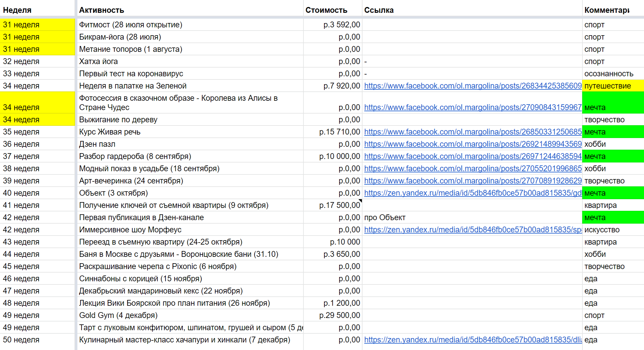This screenshot has height=350, width=644.
Task: Select the '35 неделя' cell
Action: [37, 132]
